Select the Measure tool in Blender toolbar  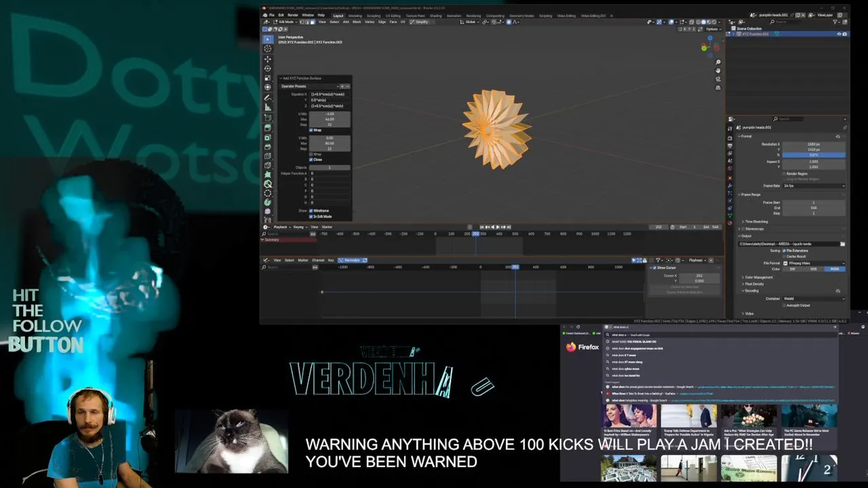click(268, 107)
